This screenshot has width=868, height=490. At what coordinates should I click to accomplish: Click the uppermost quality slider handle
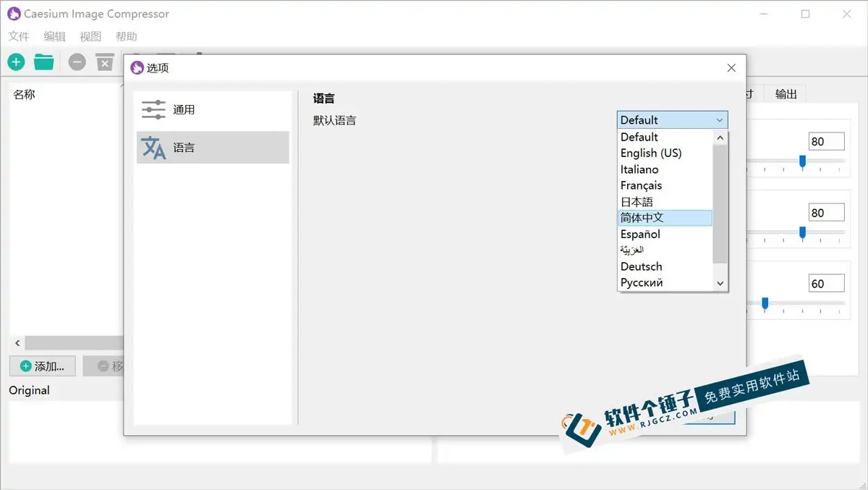(x=802, y=161)
